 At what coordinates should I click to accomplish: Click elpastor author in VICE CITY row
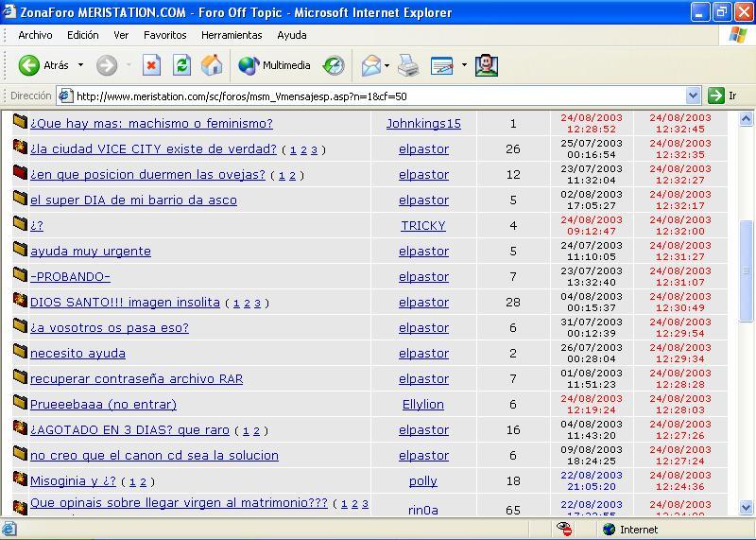pos(423,149)
